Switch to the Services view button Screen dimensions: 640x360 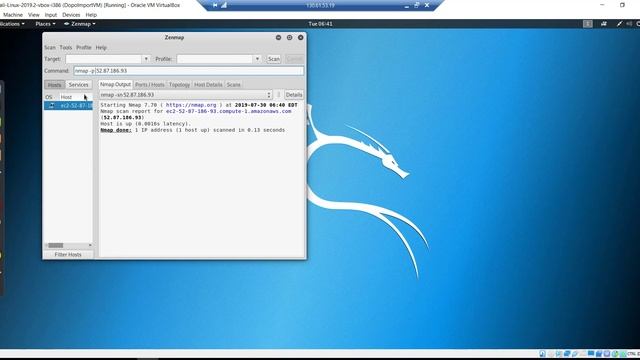(x=78, y=84)
